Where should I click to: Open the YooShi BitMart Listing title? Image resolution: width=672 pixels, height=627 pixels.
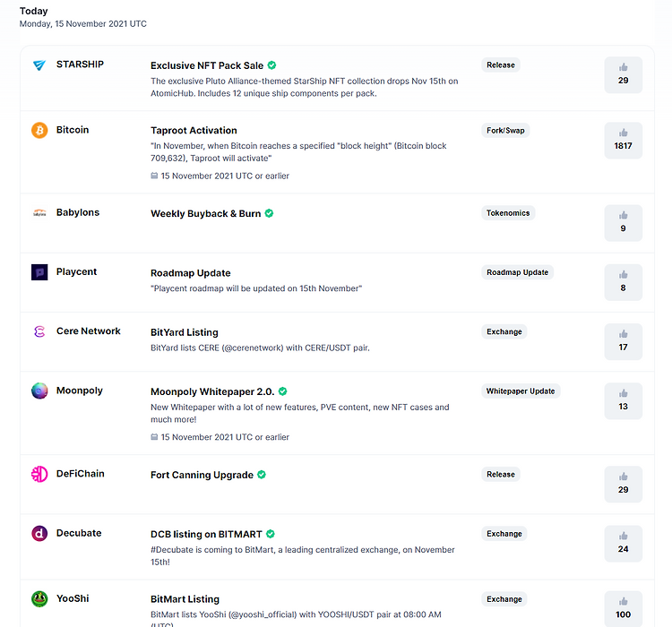185,599
